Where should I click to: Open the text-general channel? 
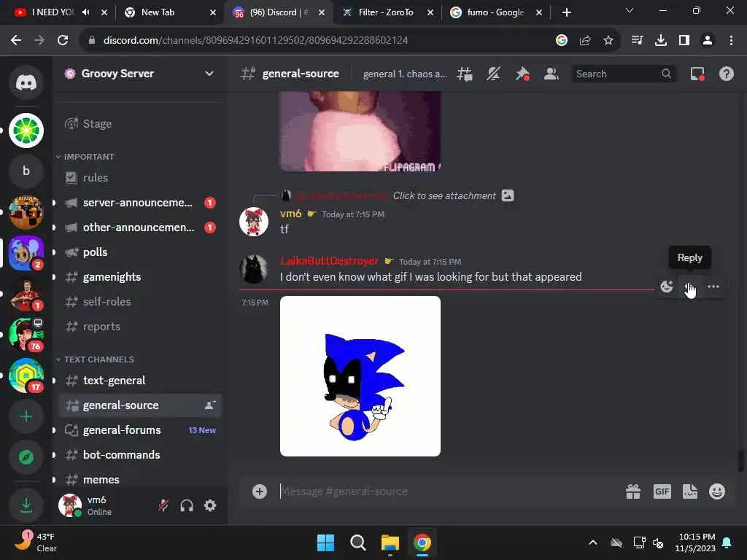(139, 381)
